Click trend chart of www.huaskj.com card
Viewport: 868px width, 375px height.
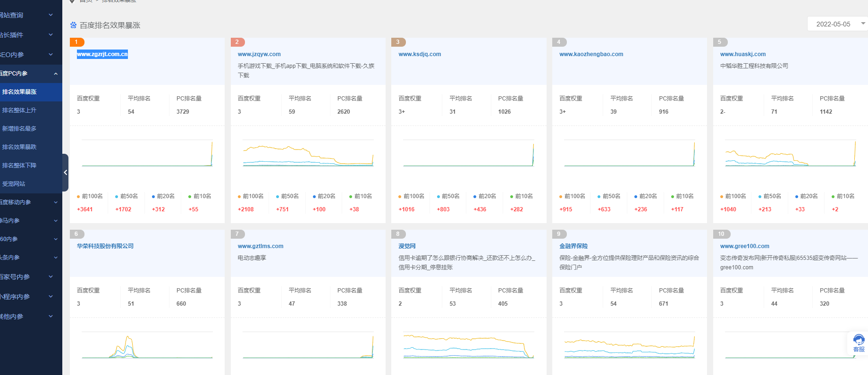791,153
